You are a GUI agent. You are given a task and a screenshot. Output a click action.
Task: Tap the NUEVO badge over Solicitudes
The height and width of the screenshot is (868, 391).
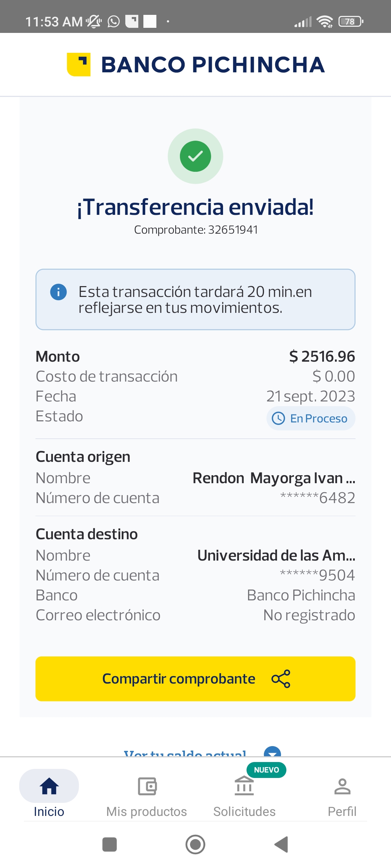[x=266, y=770]
